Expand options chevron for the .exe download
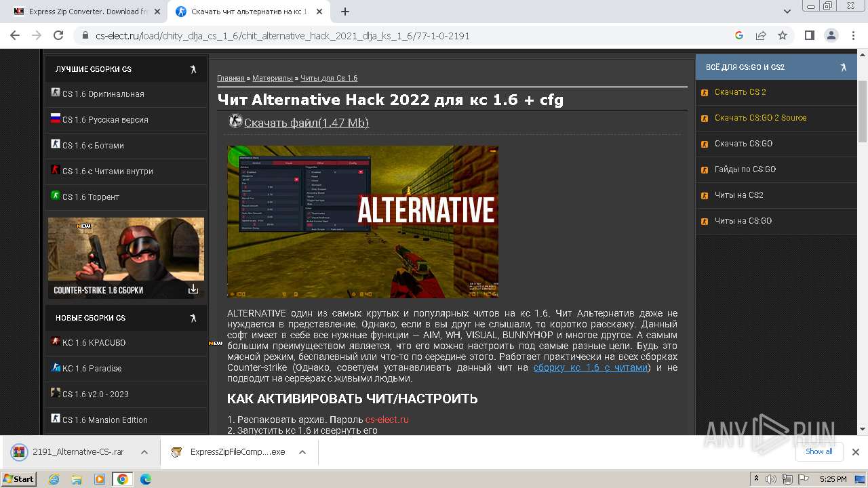This screenshot has height=488, width=868. 302,452
